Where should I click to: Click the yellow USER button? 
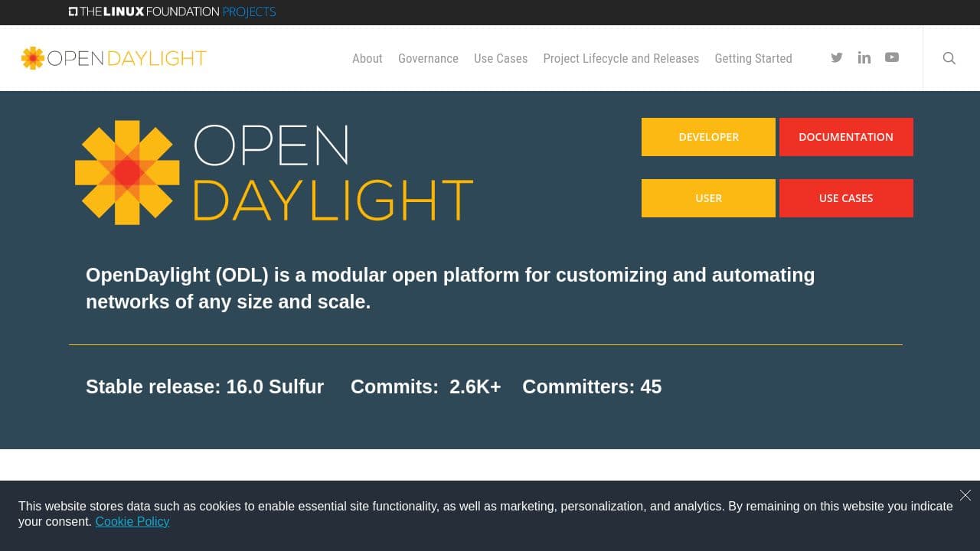pyautogui.click(x=708, y=198)
